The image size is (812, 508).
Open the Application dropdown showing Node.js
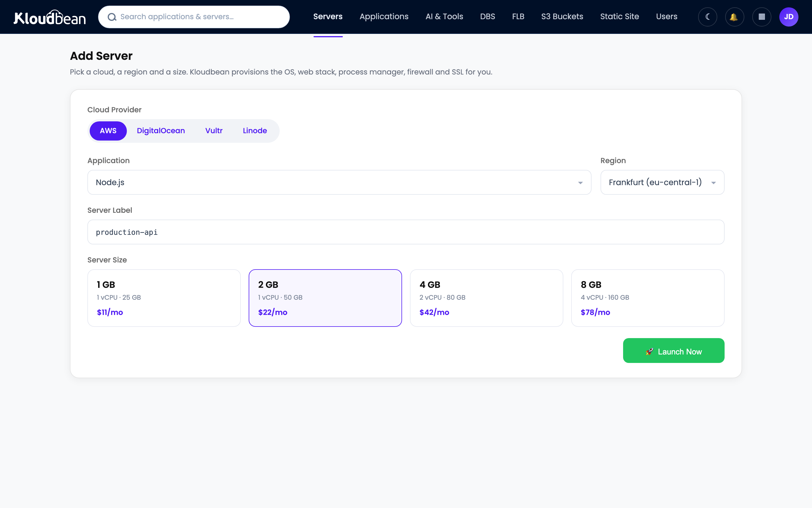(x=339, y=182)
